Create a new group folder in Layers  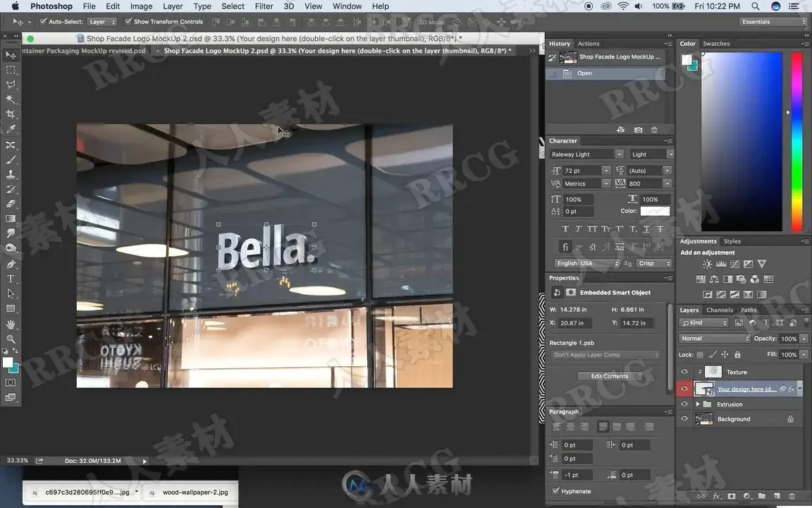click(762, 496)
